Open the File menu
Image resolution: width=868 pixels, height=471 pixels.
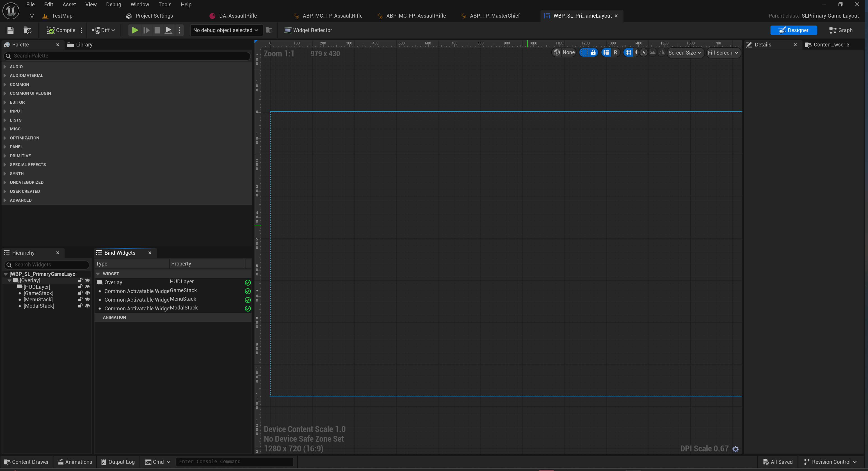30,4
